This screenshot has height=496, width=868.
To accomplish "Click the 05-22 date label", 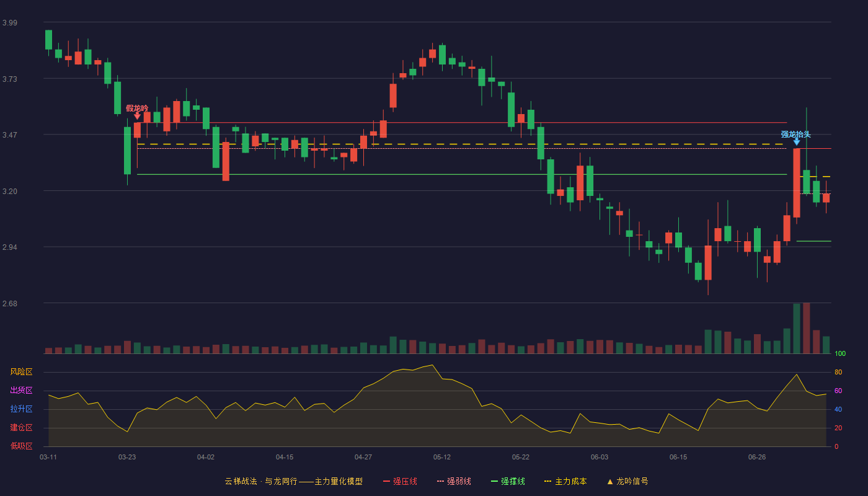I will click(x=521, y=457).
